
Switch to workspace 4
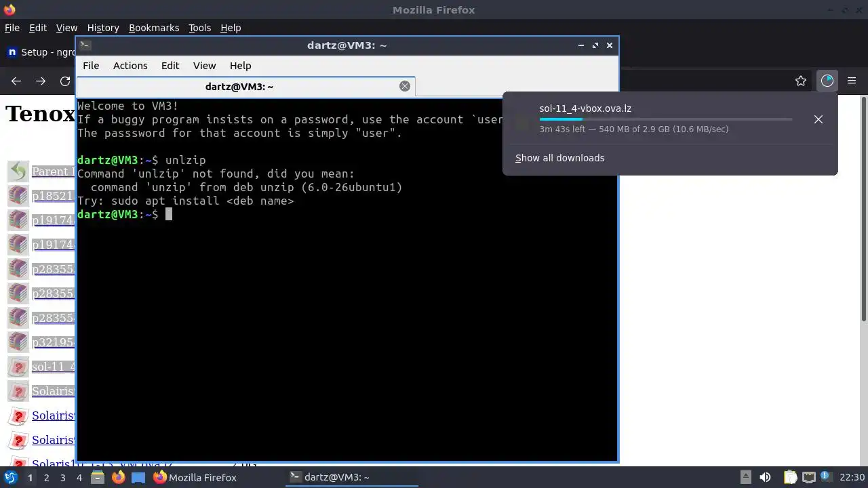(x=79, y=477)
